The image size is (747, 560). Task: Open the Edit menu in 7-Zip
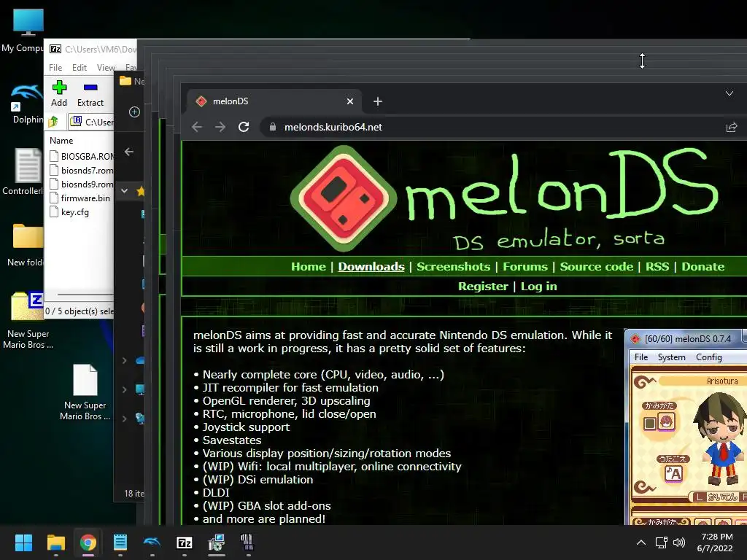coord(79,68)
